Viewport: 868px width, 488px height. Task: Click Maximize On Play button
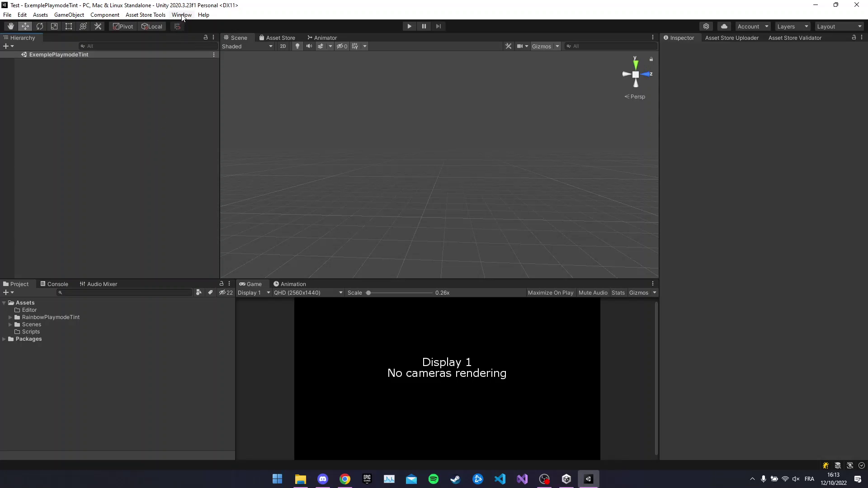click(551, 293)
